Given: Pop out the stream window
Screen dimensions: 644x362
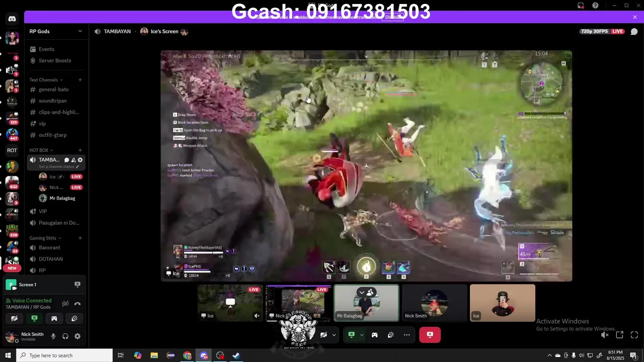Looking at the screenshot, I should click(620, 335).
